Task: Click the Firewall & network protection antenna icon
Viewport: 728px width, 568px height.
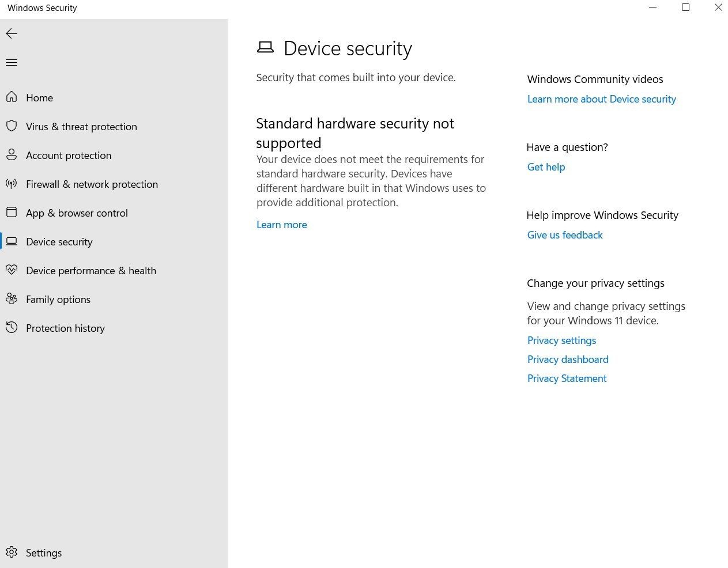Action: pyautogui.click(x=12, y=184)
